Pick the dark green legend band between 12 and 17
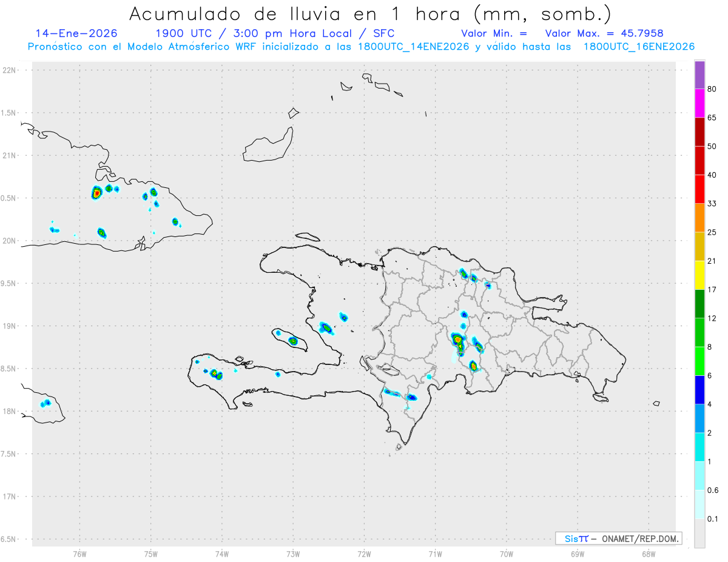The height and width of the screenshot is (562, 728). tap(699, 304)
